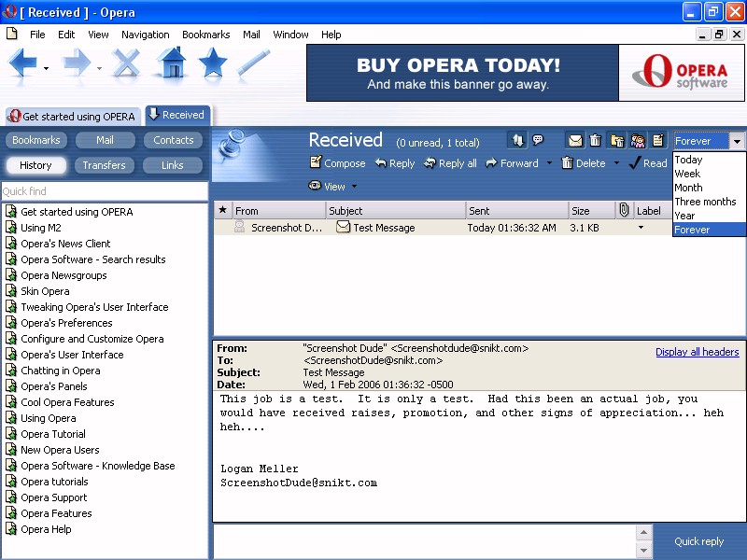The image size is (747, 560).
Task: Toggle the Bookmarks panel button
Action: click(35, 140)
